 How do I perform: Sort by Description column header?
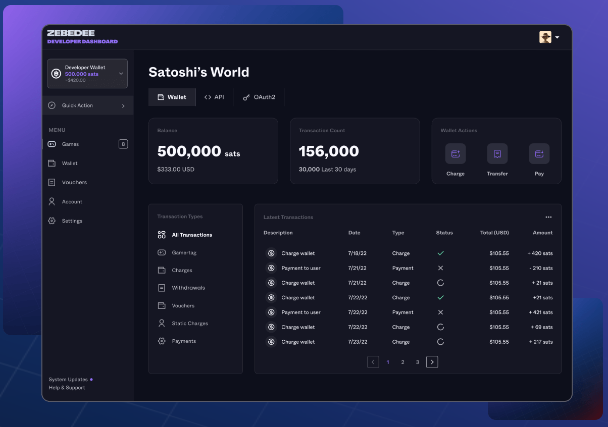[278, 233]
